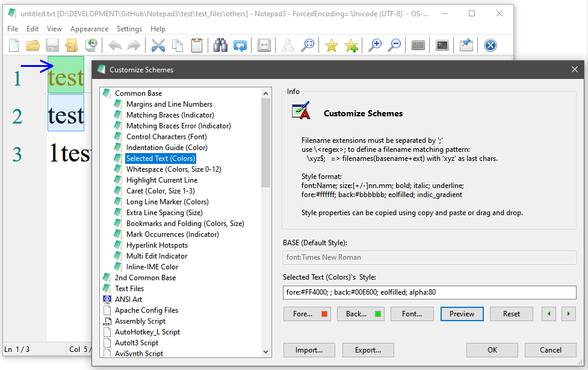
Task: Open the Edit menu
Action: click(32, 28)
